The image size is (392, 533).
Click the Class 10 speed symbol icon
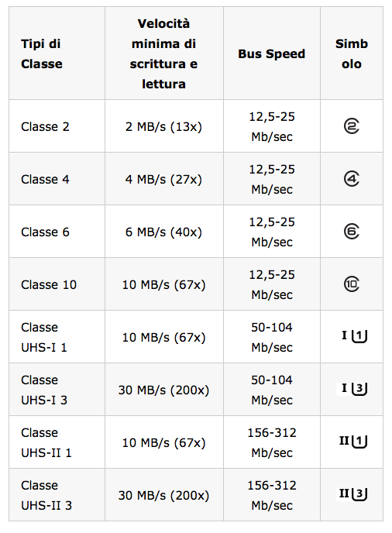point(352,284)
